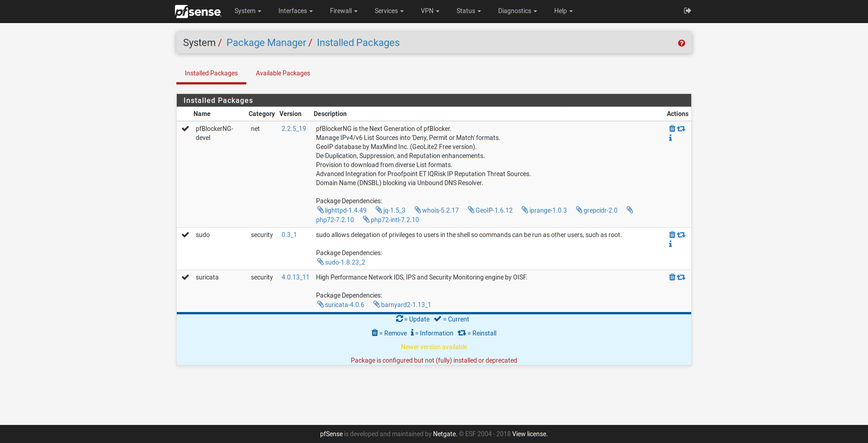Reinstall the suricata package
This screenshot has height=443, width=868.
(x=681, y=277)
